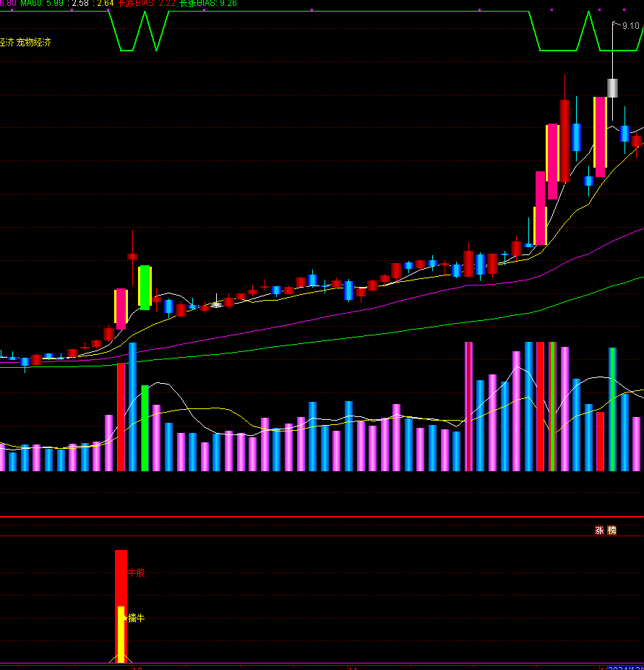Click the yellow 擒牛 signal label
The image size is (644, 670).
tap(137, 618)
